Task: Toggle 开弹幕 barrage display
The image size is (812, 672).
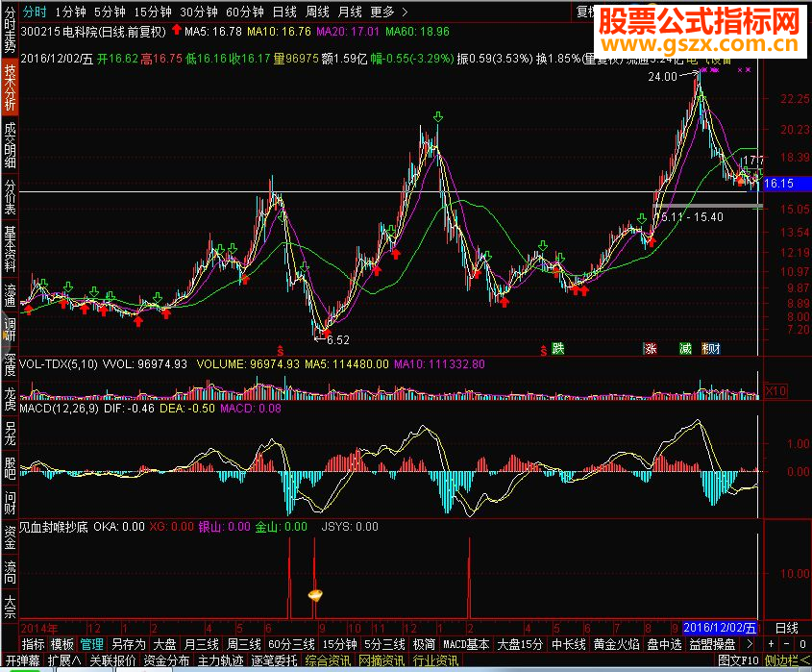Action: coord(23,660)
